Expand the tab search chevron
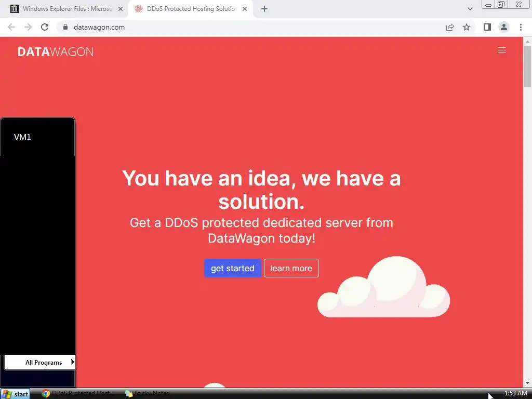 tap(470, 9)
